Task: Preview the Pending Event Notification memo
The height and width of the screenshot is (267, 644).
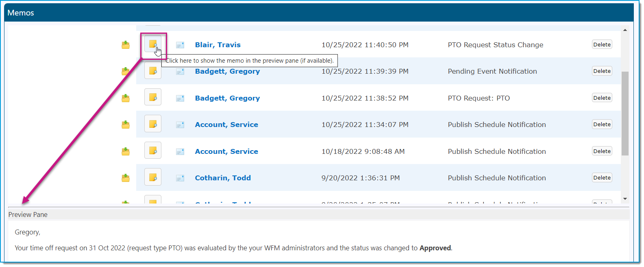Action: click(153, 71)
